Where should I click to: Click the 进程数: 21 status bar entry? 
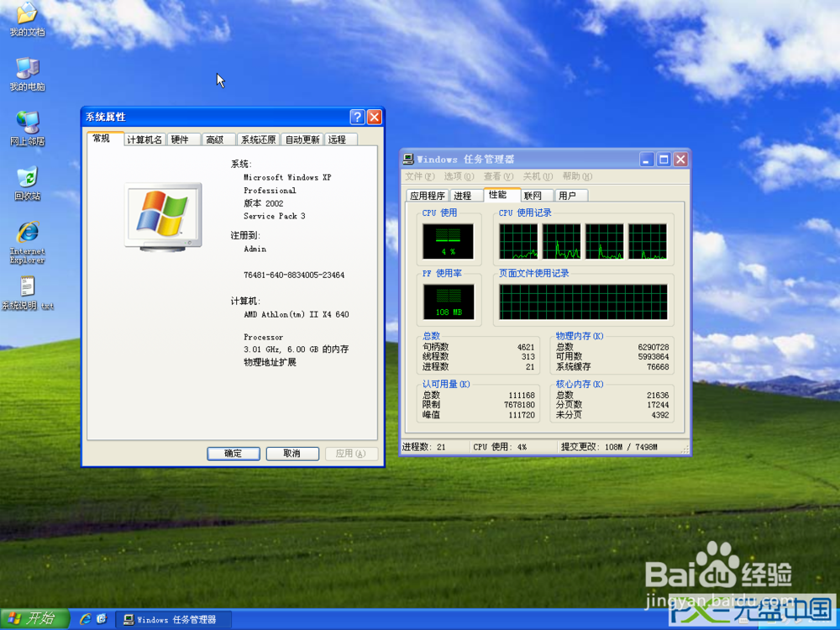[x=423, y=447]
